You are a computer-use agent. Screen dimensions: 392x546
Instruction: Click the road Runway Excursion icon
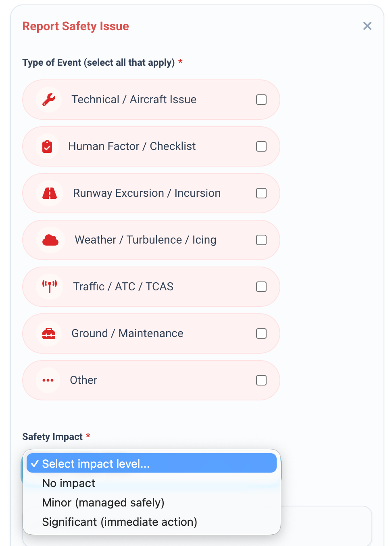pyautogui.click(x=50, y=194)
